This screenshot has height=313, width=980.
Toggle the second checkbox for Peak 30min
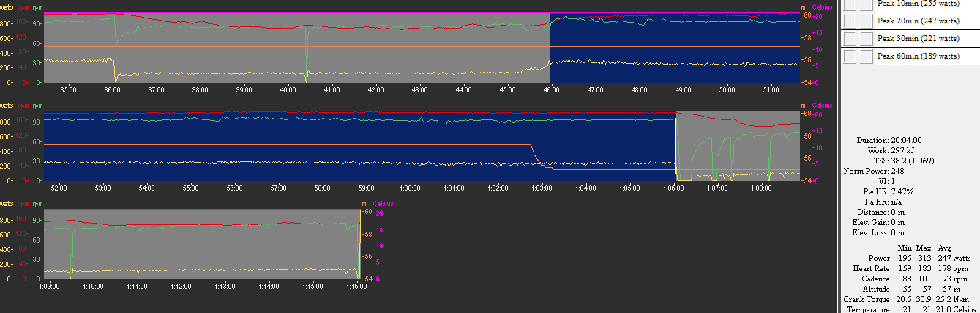866,39
